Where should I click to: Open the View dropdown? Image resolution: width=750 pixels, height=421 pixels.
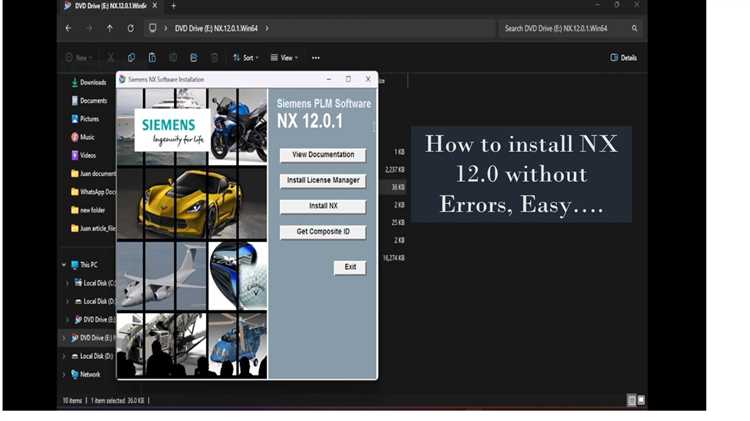(x=284, y=58)
